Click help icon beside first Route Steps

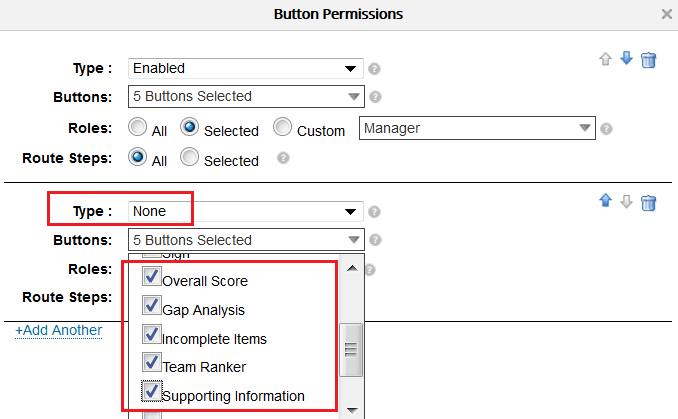(283, 158)
